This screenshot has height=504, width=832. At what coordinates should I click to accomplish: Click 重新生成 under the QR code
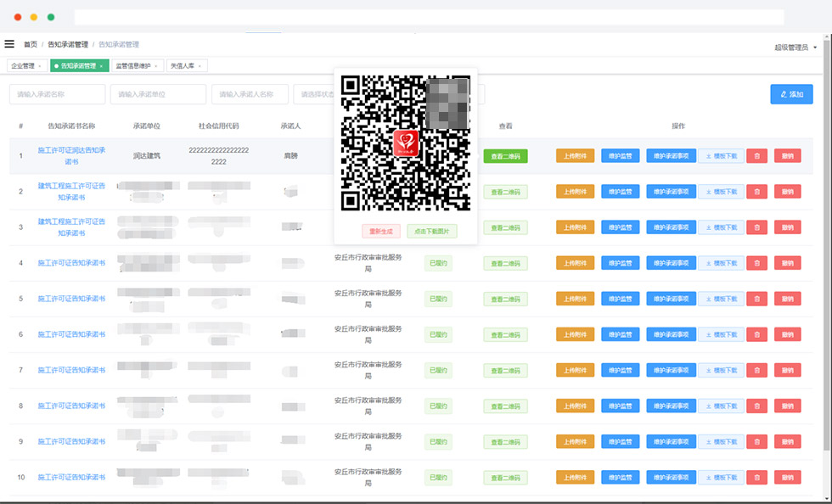[381, 232]
